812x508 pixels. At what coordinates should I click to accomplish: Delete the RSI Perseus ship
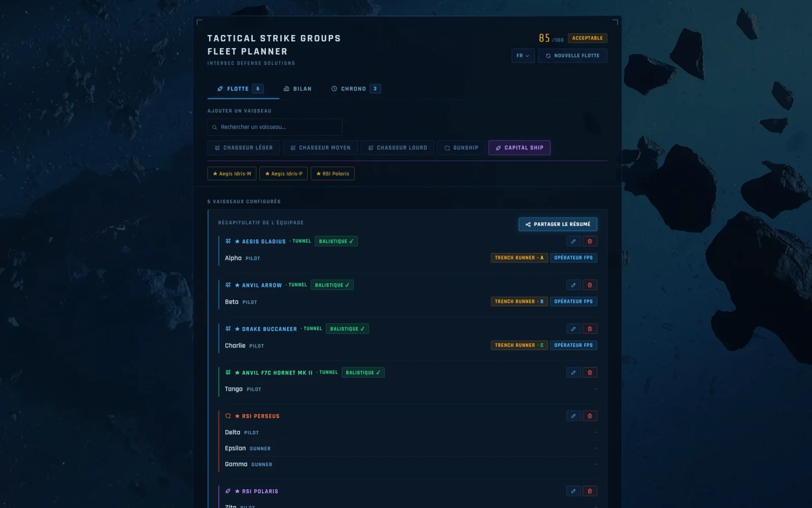point(590,416)
